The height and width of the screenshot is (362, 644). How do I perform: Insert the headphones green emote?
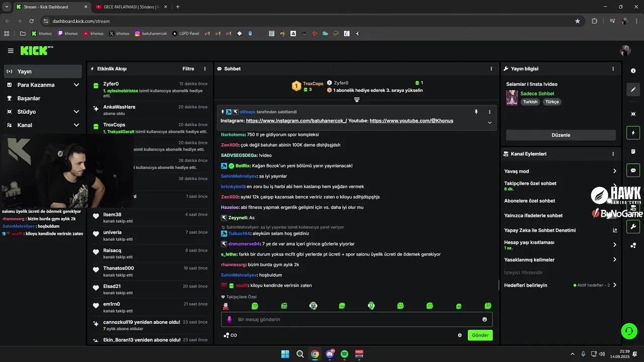click(x=371, y=306)
